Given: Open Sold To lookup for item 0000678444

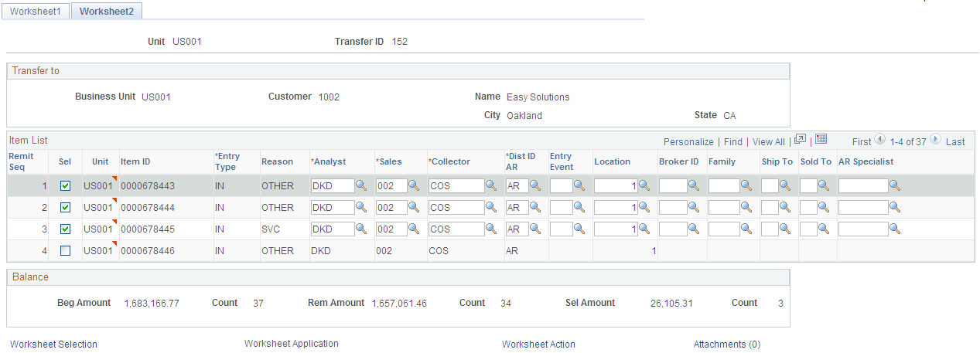Looking at the screenshot, I should tap(824, 207).
